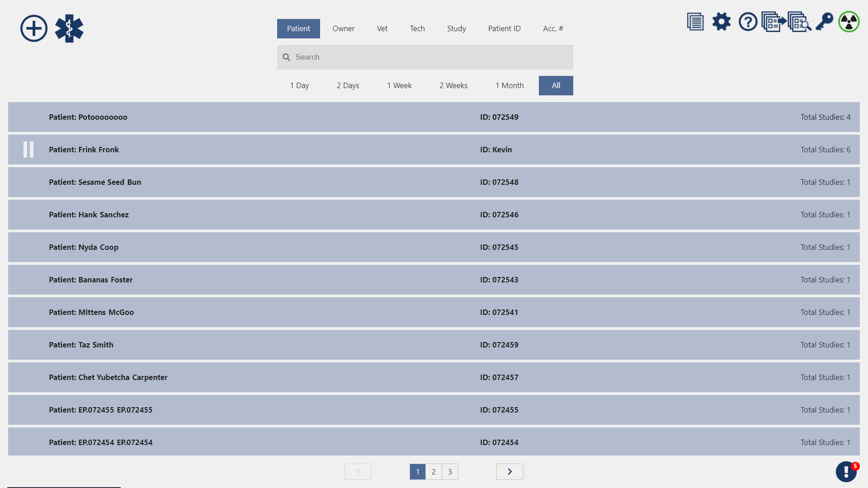868x488 pixels.
Task: Open patient EP.072455 EP.072455
Action: point(434,410)
